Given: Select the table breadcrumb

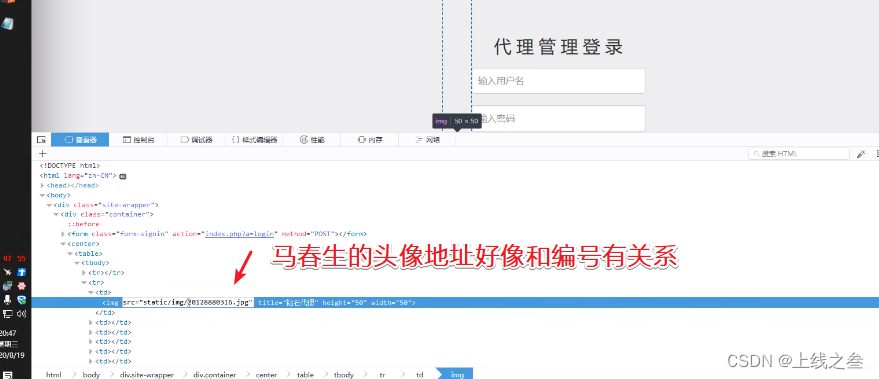Looking at the screenshot, I should pos(305,374).
